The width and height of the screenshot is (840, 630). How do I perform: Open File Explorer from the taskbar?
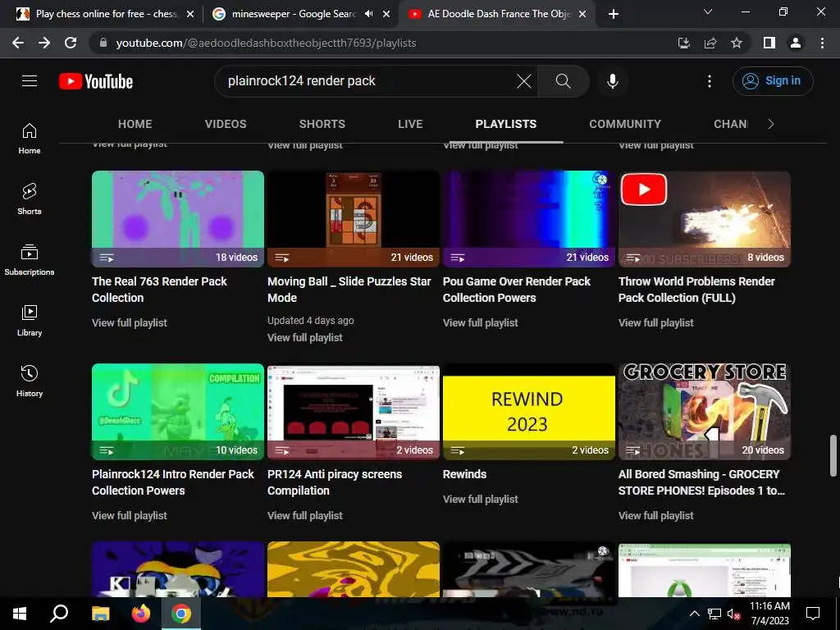click(100, 614)
